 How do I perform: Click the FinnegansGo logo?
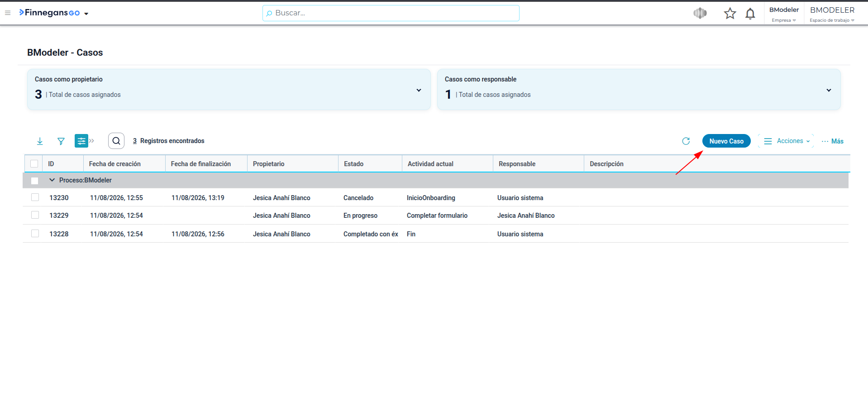point(49,13)
